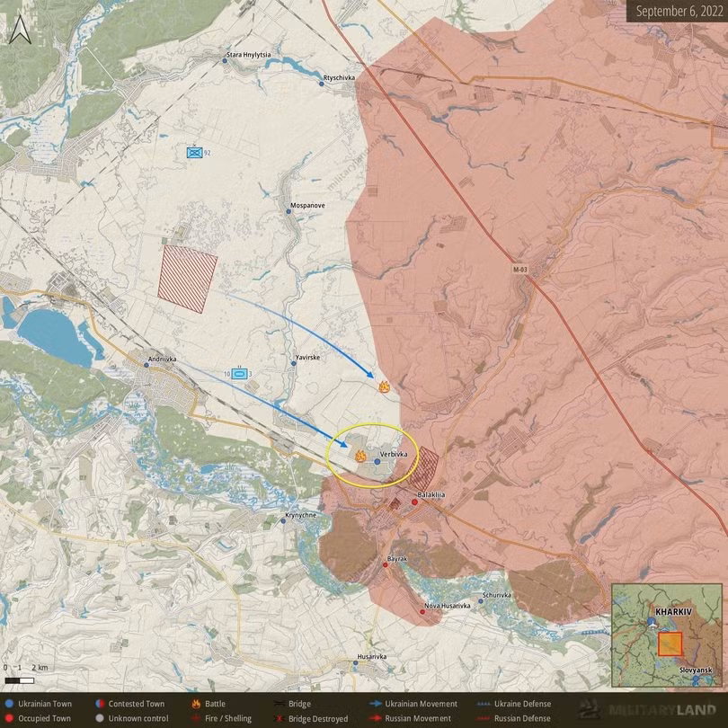The image size is (728, 728).
Task: Select the 'Occupied Town' legend text
Action: pyautogui.click(x=45, y=719)
